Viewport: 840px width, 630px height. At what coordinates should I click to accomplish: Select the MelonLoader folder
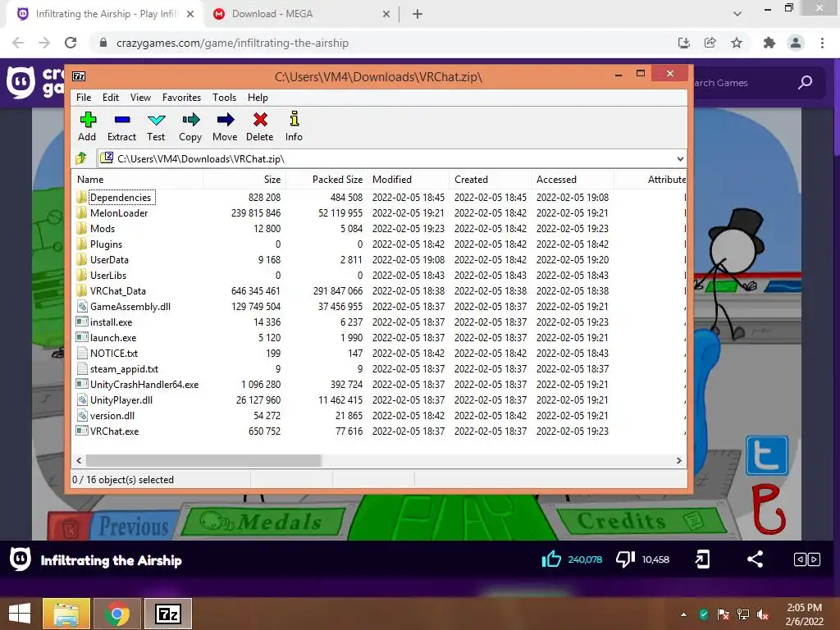coord(118,212)
